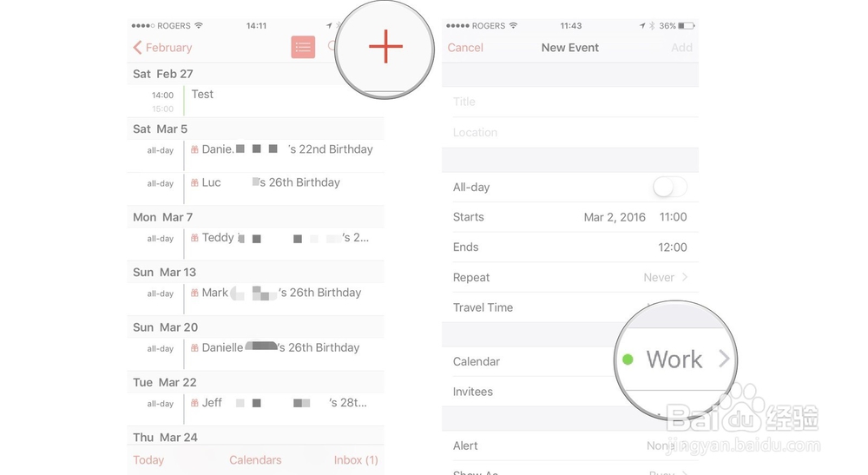The height and width of the screenshot is (475, 868).
Task: Open the Ends time 12:00
Action: tap(672, 247)
